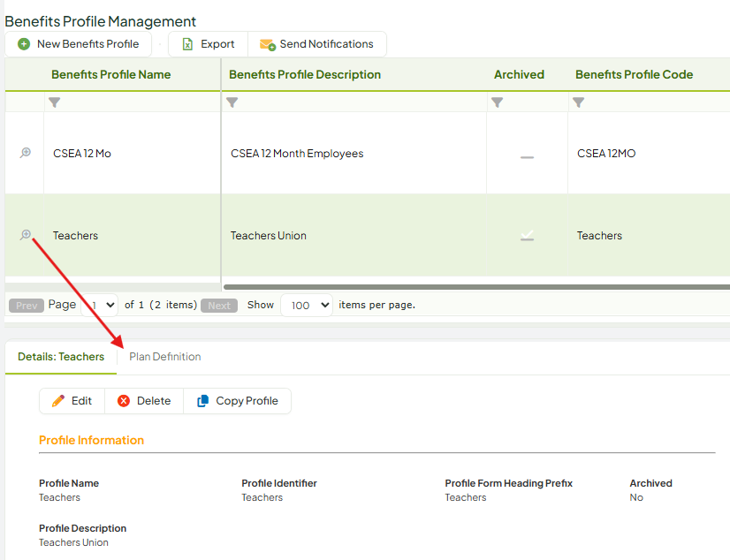Open filter for Benefits Profile Description column
This screenshot has height=560, width=730.
click(232, 102)
